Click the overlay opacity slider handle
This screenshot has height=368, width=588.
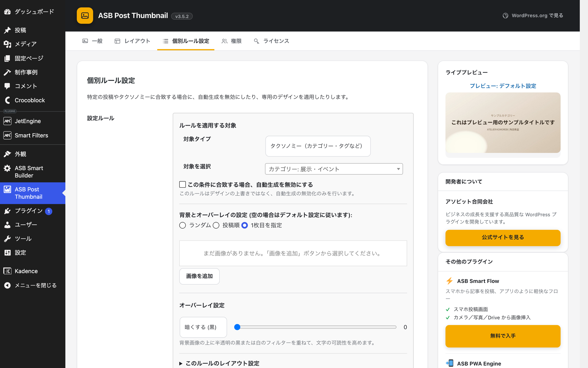(237, 327)
